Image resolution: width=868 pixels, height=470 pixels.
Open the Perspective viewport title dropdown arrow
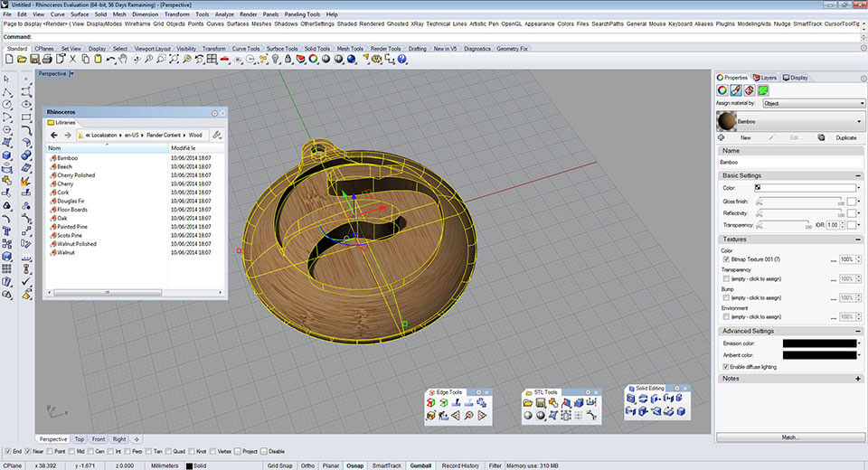[x=72, y=73]
